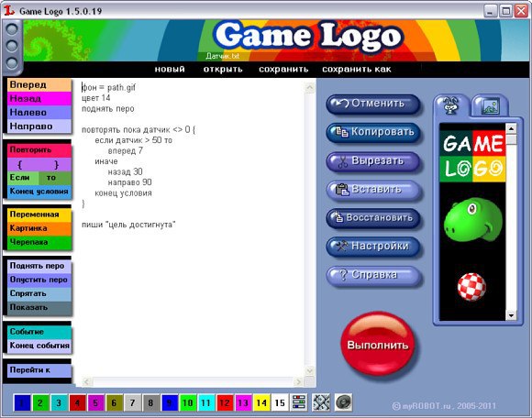Open the открыть menu item
This screenshot has height=418, width=532.
tap(223, 69)
